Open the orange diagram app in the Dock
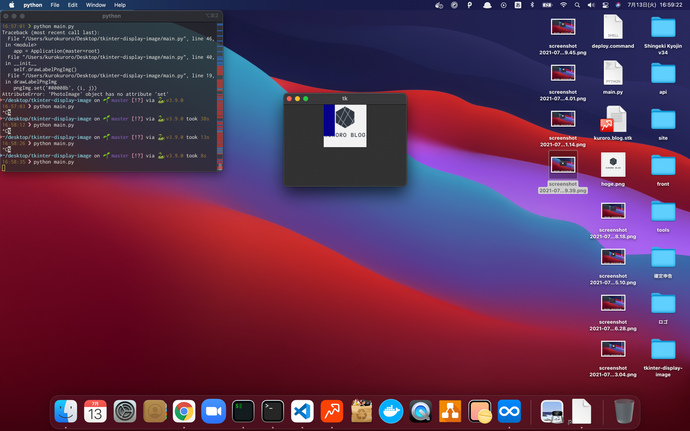Screen dimensions: 690x431 click(x=450, y=411)
